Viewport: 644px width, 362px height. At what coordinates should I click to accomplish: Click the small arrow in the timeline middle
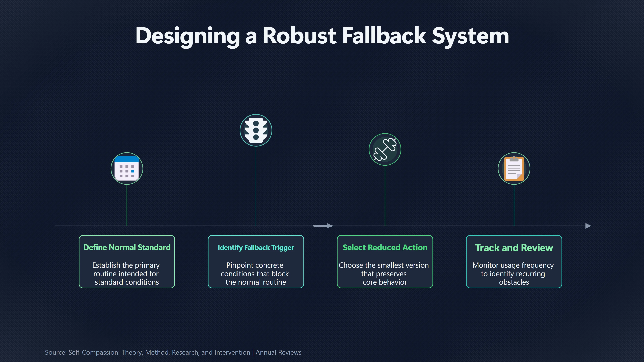[x=323, y=226]
